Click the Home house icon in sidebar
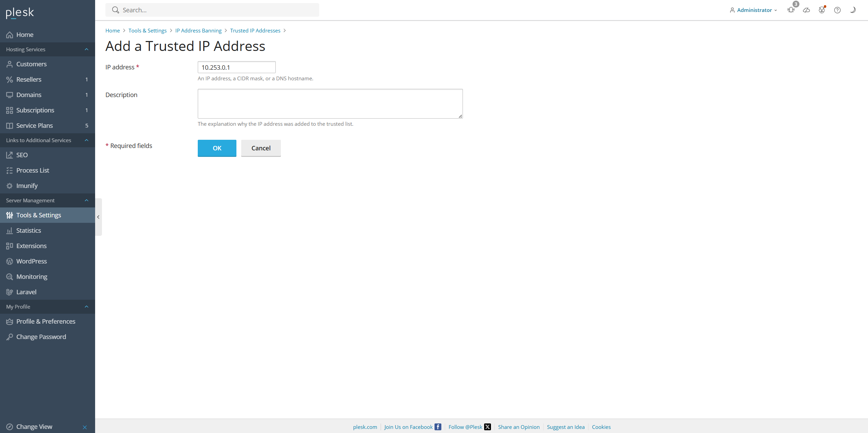 point(10,35)
